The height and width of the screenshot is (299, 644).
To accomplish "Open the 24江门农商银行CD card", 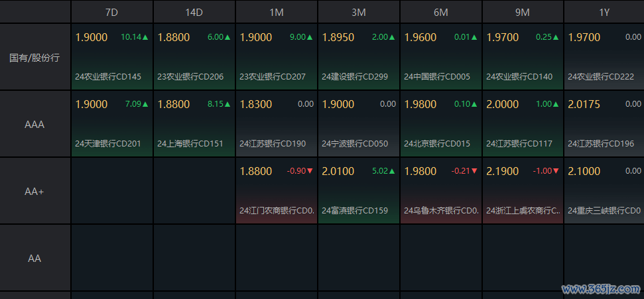I will pos(277,190).
